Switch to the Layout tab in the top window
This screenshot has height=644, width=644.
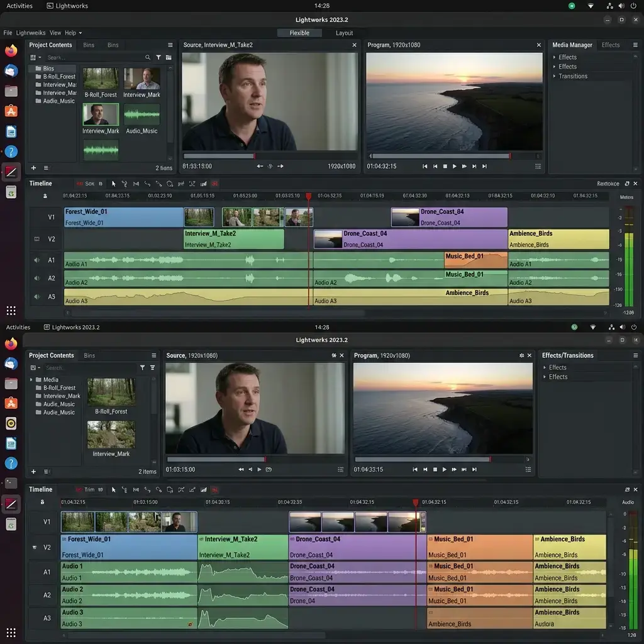[344, 33]
